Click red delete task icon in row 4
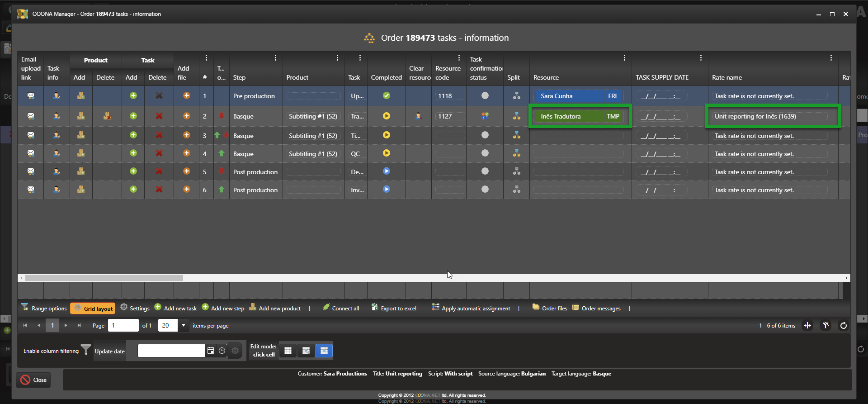 [159, 153]
